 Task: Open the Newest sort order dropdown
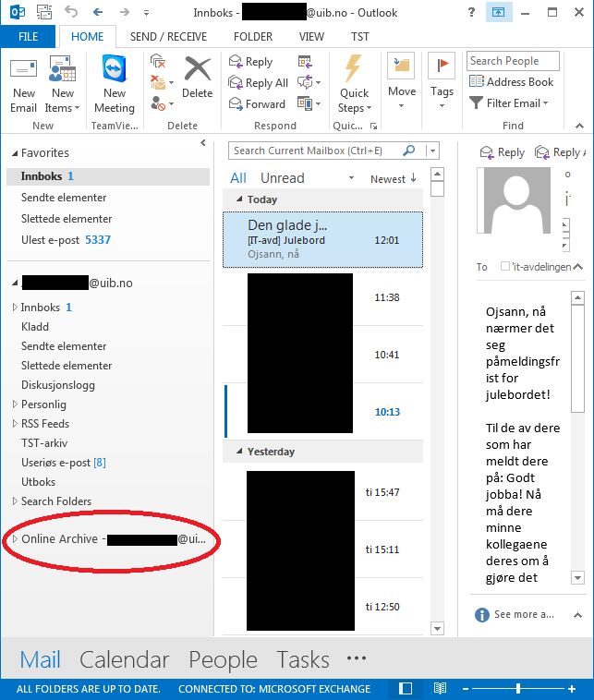(393, 178)
